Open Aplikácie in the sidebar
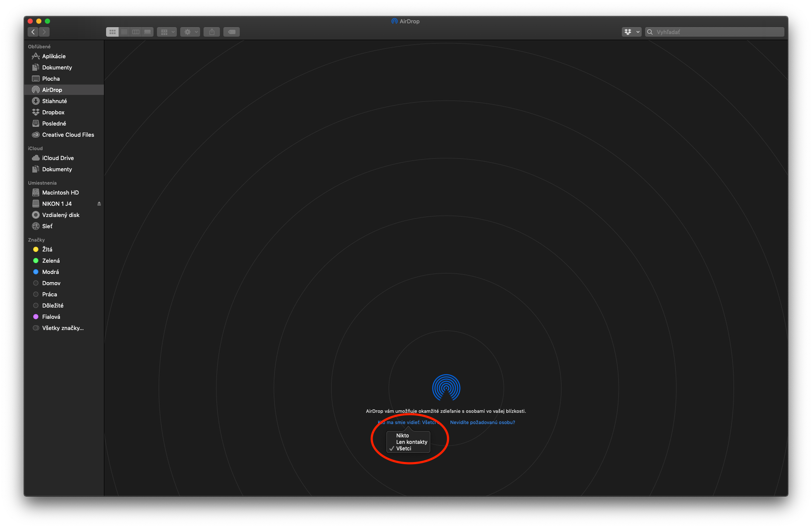Screen dimensions: 812x528 [x=64, y=56]
